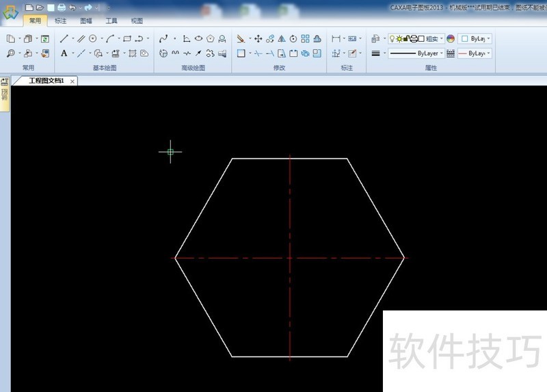
Task: Expand the line weight dropdown arrow
Action: coord(384,53)
